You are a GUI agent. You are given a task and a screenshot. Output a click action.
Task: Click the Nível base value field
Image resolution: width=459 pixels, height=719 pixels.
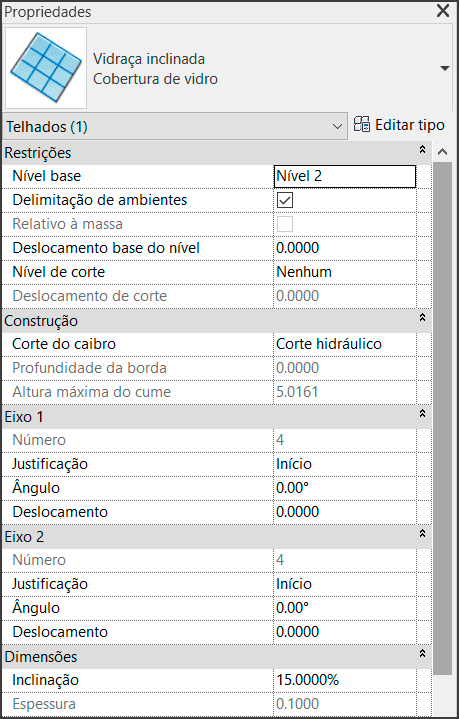(x=345, y=177)
